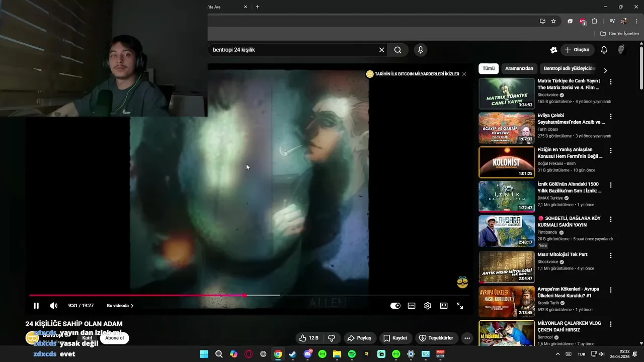The width and height of the screenshot is (644, 362).
Task: Open the Windows Start menu
Action: (204, 354)
